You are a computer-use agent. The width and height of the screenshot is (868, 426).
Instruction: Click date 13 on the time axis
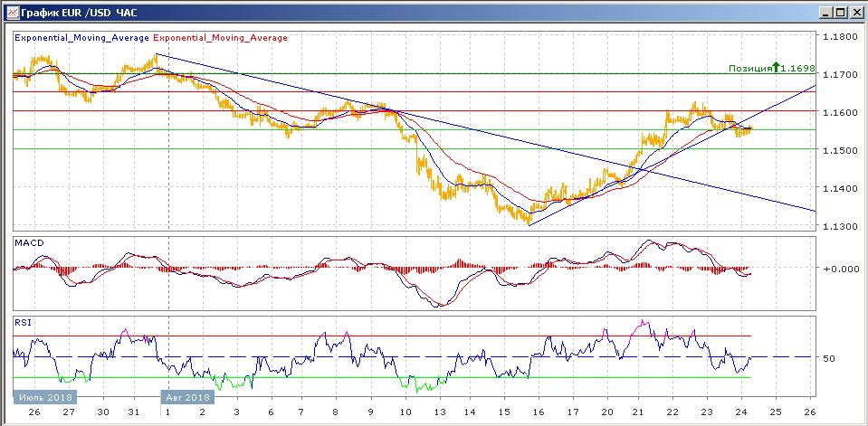click(440, 412)
